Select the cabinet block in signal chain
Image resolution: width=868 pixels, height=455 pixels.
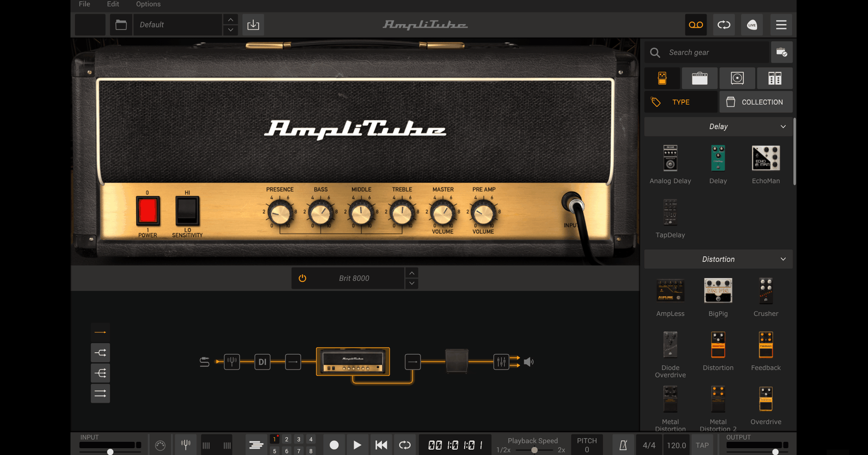pyautogui.click(x=457, y=361)
